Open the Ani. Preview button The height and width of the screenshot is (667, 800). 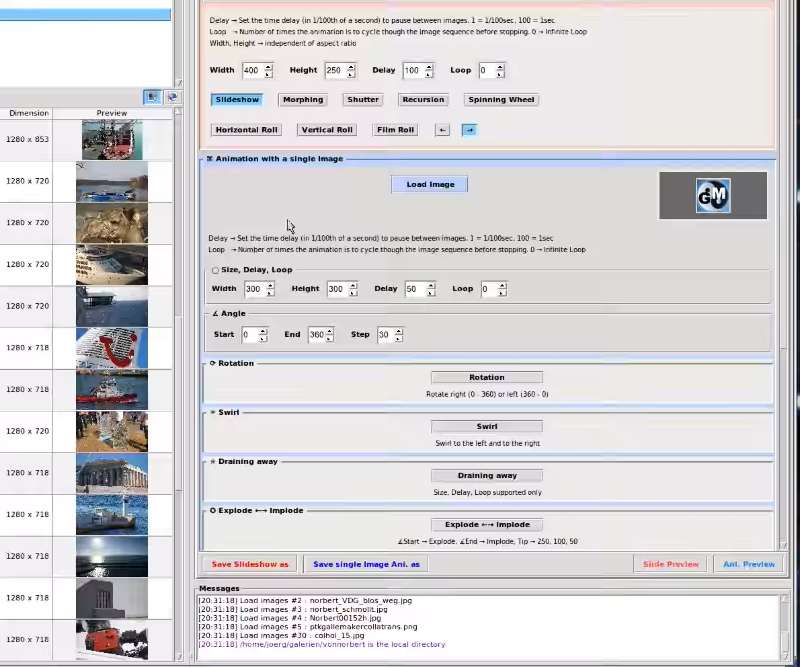tap(749, 564)
